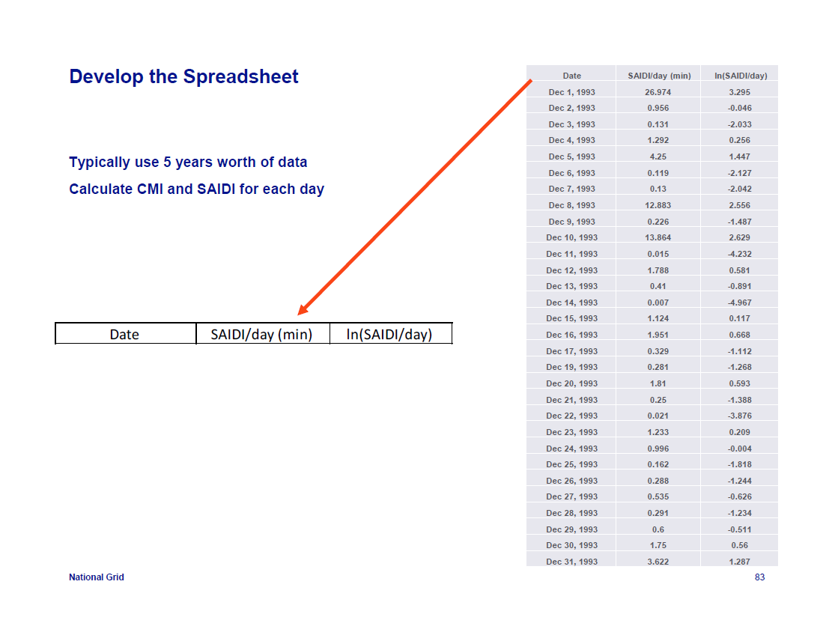835x644 pixels.
Task: Select the ln value -4.967
Action: pyautogui.click(x=739, y=303)
